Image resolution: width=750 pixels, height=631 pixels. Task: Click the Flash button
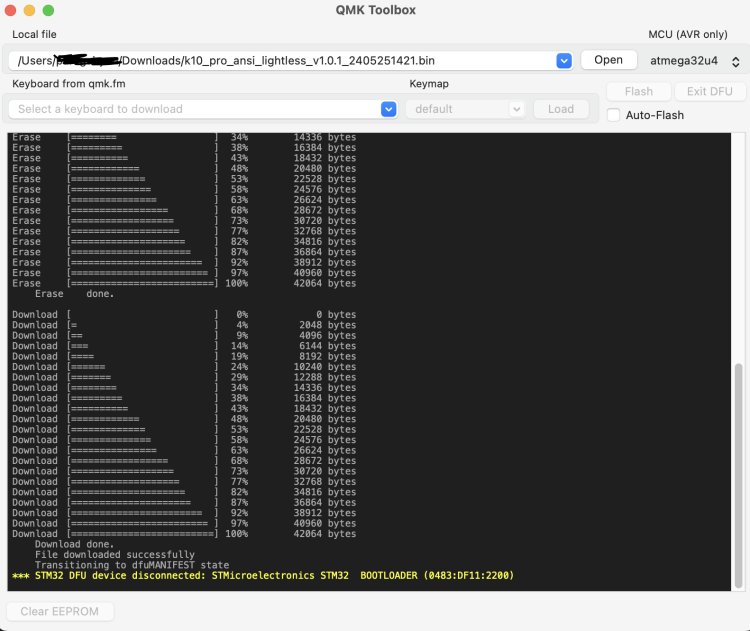(638, 91)
